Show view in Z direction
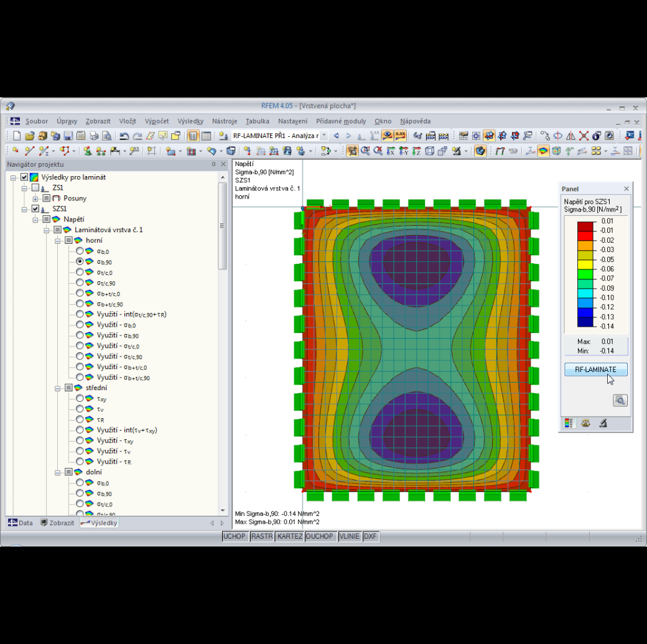 pos(416,151)
